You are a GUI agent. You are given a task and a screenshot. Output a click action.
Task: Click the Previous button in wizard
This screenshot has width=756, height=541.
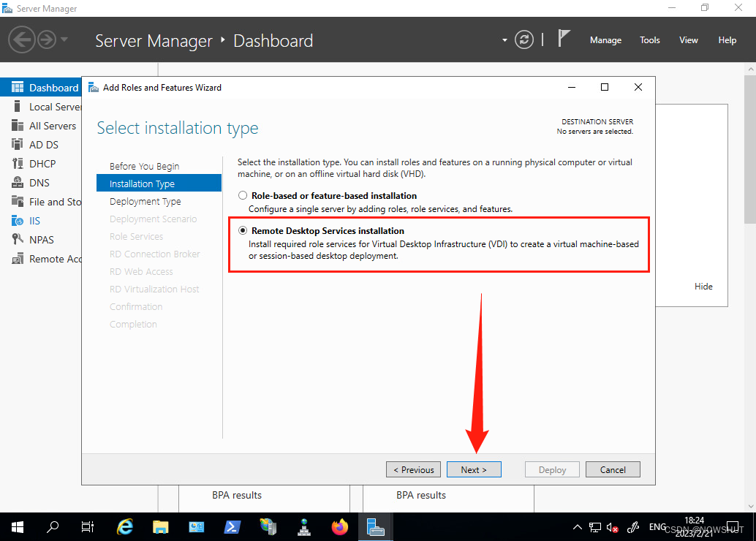click(x=413, y=469)
